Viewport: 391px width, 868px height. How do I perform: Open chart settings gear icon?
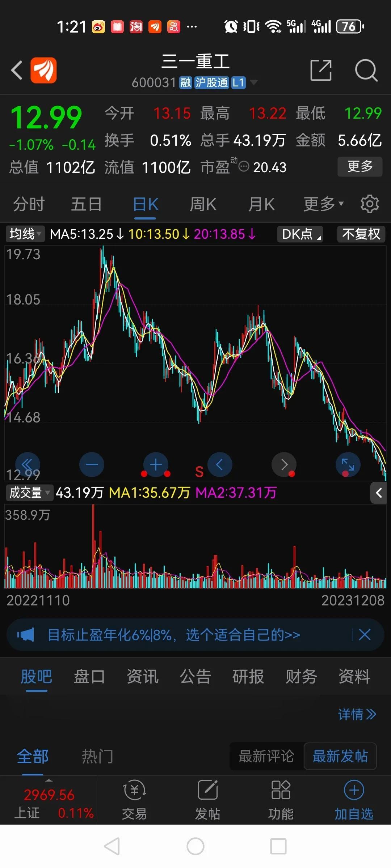pos(370,204)
